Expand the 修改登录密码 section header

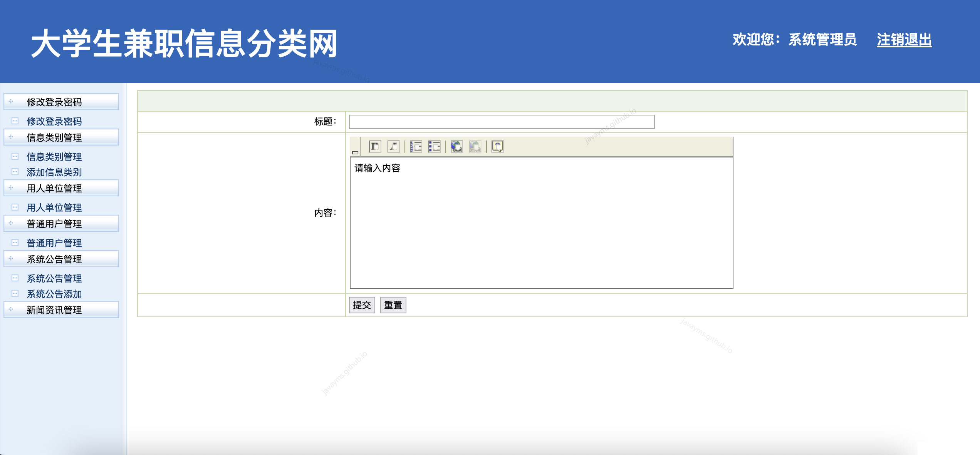pos(54,102)
